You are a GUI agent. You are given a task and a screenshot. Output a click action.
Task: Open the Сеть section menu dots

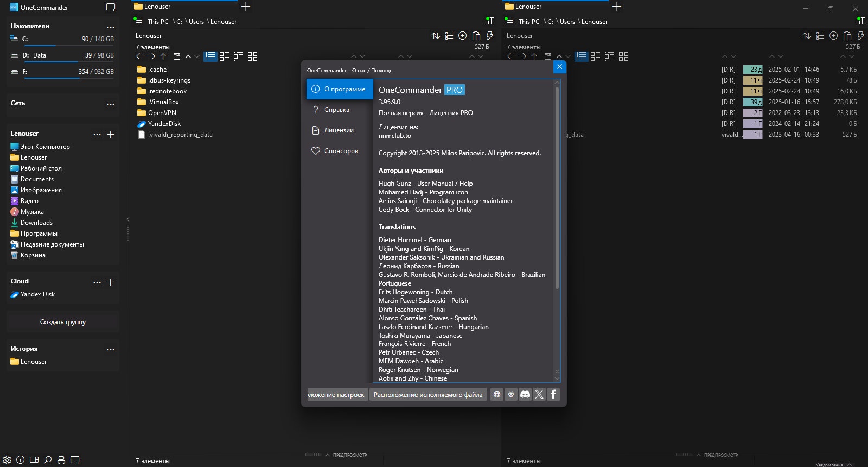pyautogui.click(x=111, y=104)
